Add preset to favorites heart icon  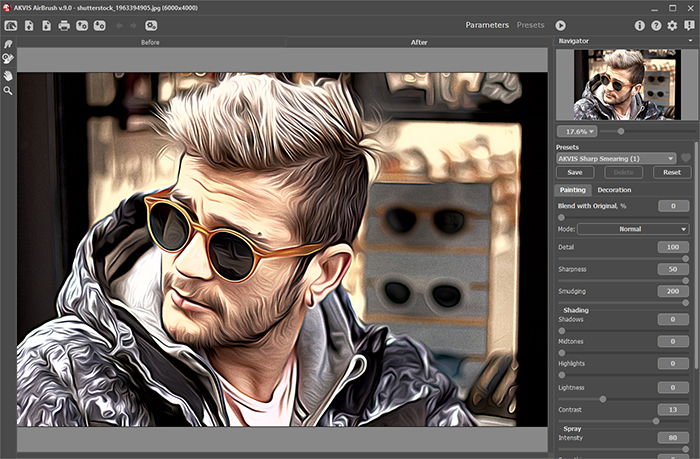(x=686, y=158)
